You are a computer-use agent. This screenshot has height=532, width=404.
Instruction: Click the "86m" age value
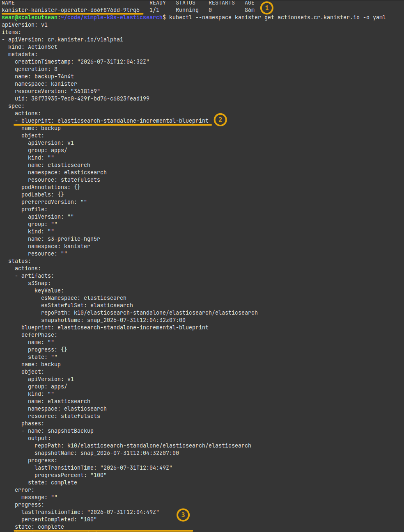(x=250, y=10)
